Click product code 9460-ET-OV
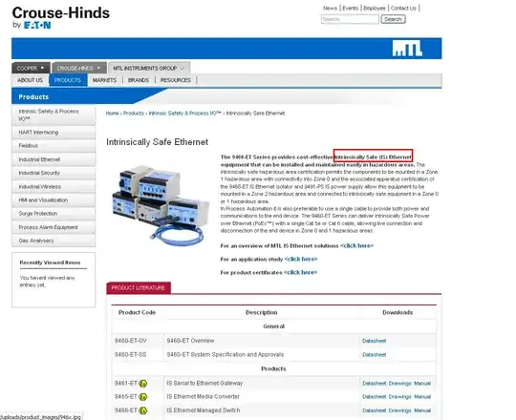 (130, 341)
